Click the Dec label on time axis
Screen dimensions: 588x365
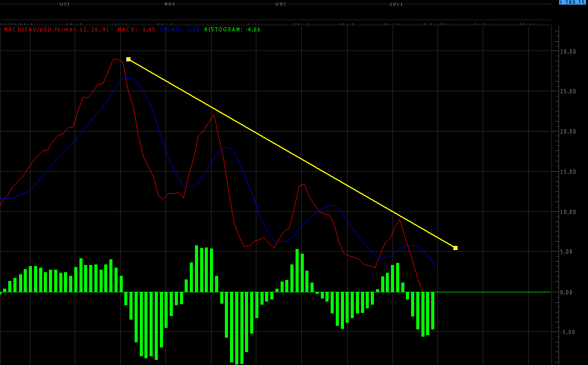tap(281, 4)
